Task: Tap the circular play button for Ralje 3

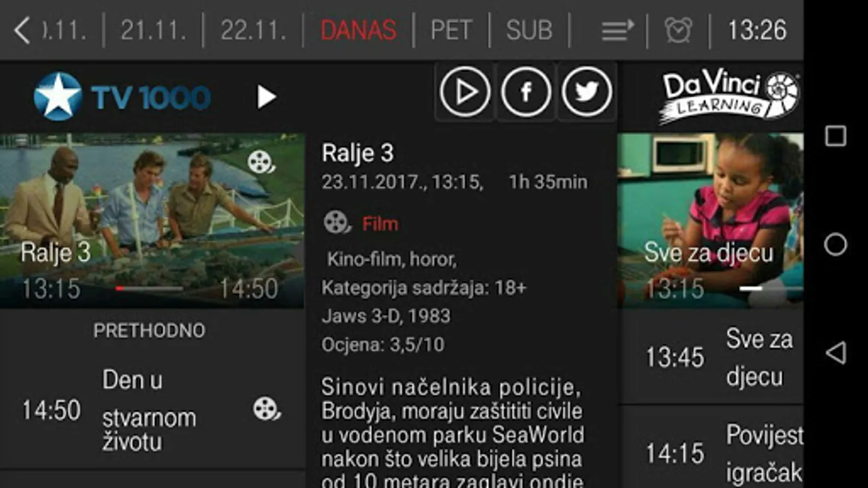Action: coord(465,92)
